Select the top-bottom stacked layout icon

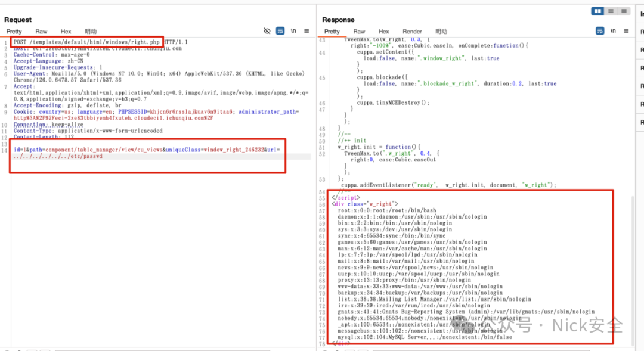click(x=611, y=11)
